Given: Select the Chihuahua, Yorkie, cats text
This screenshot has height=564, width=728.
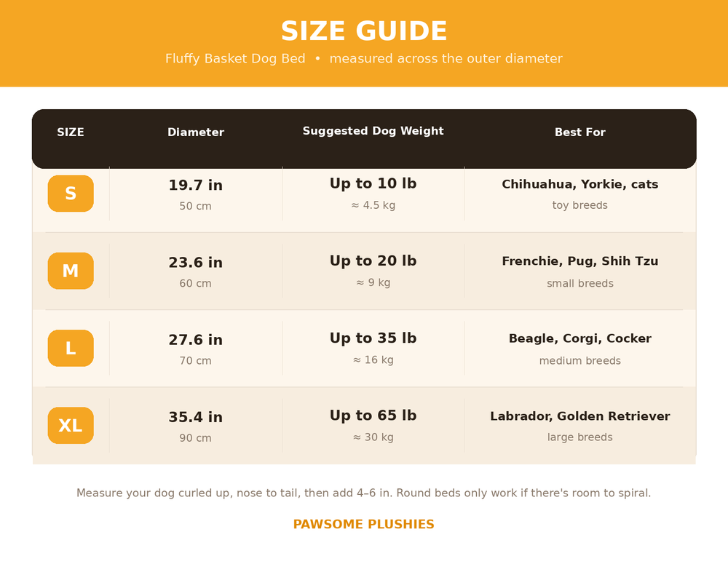Looking at the screenshot, I should (x=580, y=184).
